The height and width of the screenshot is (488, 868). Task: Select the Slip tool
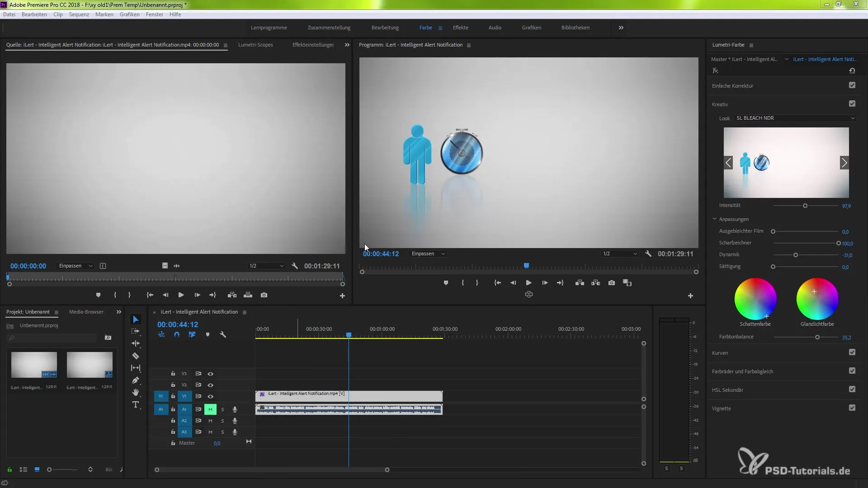[x=136, y=368]
